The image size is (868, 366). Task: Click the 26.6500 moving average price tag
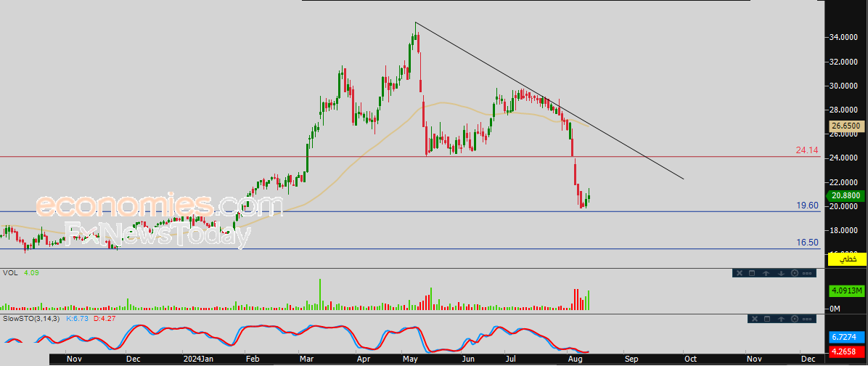tap(846, 126)
